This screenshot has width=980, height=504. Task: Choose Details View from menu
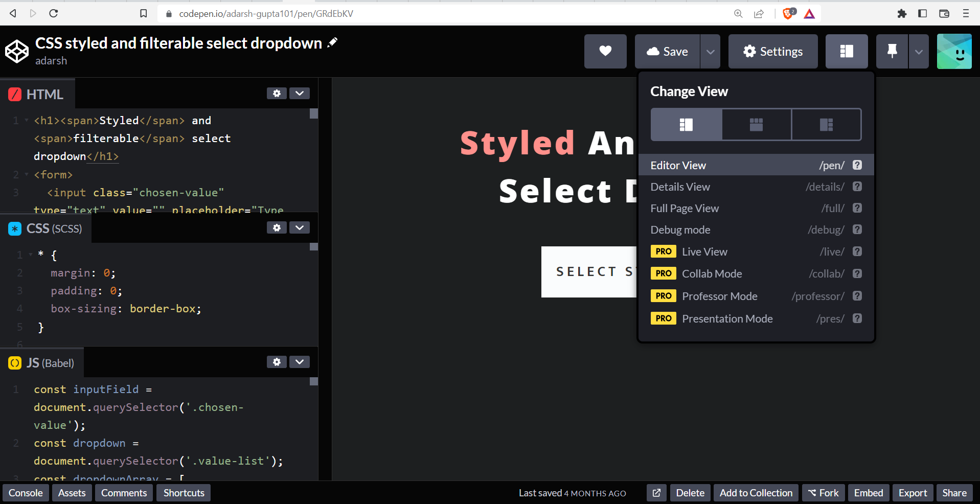click(680, 187)
